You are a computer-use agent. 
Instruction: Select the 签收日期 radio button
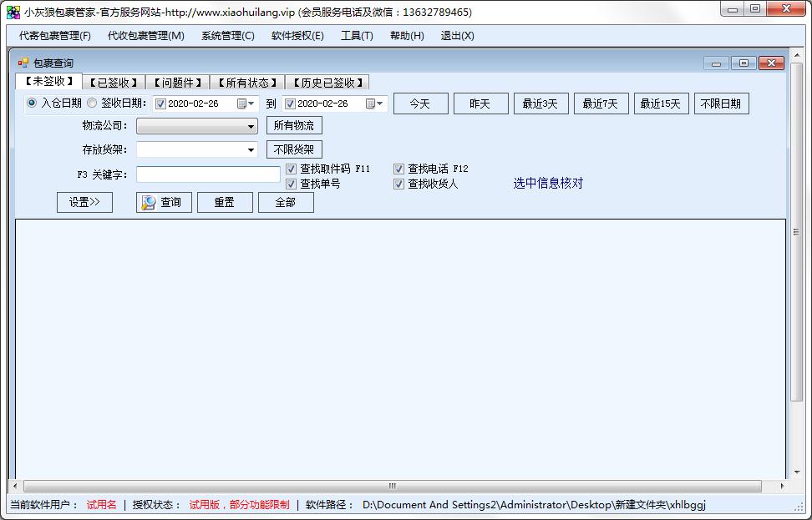[92, 103]
